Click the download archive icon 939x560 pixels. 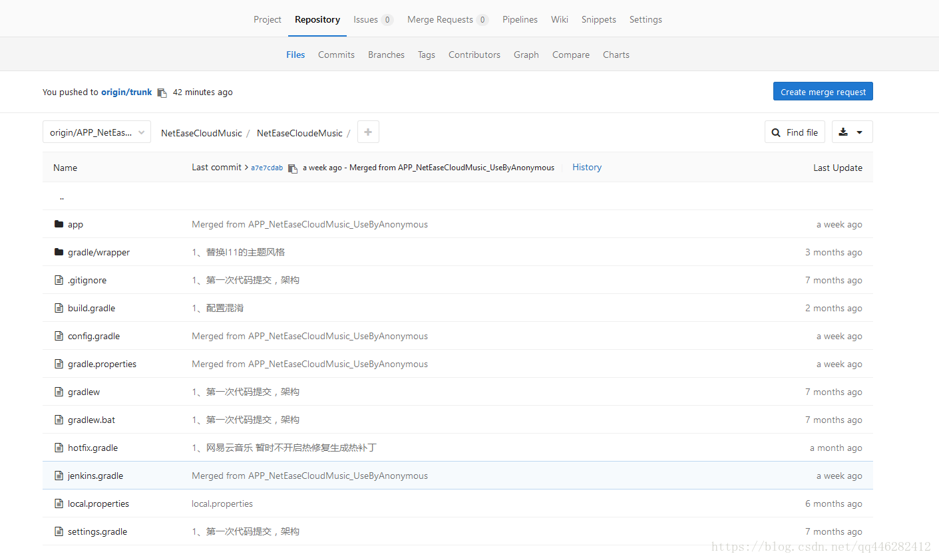tap(843, 132)
